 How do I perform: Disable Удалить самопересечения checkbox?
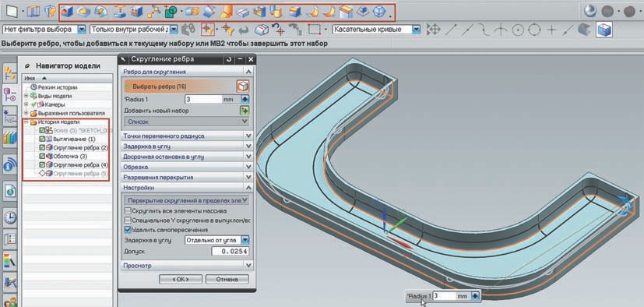[128, 230]
